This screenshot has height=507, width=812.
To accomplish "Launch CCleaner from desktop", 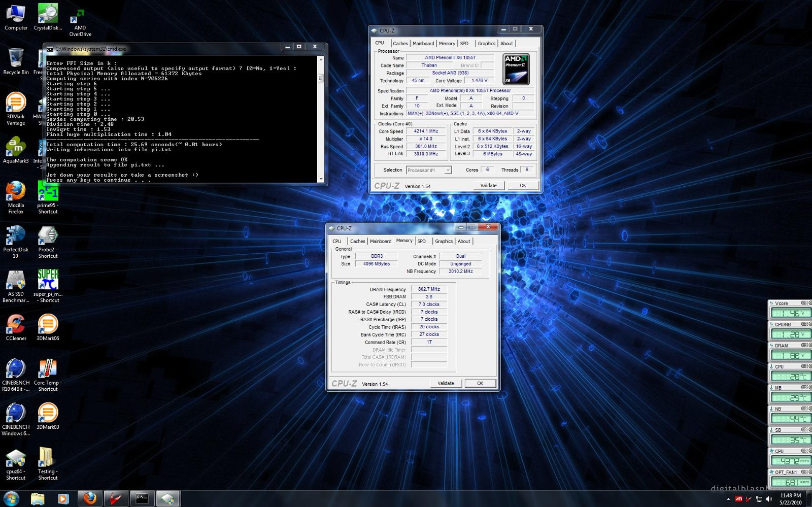I will (16, 327).
